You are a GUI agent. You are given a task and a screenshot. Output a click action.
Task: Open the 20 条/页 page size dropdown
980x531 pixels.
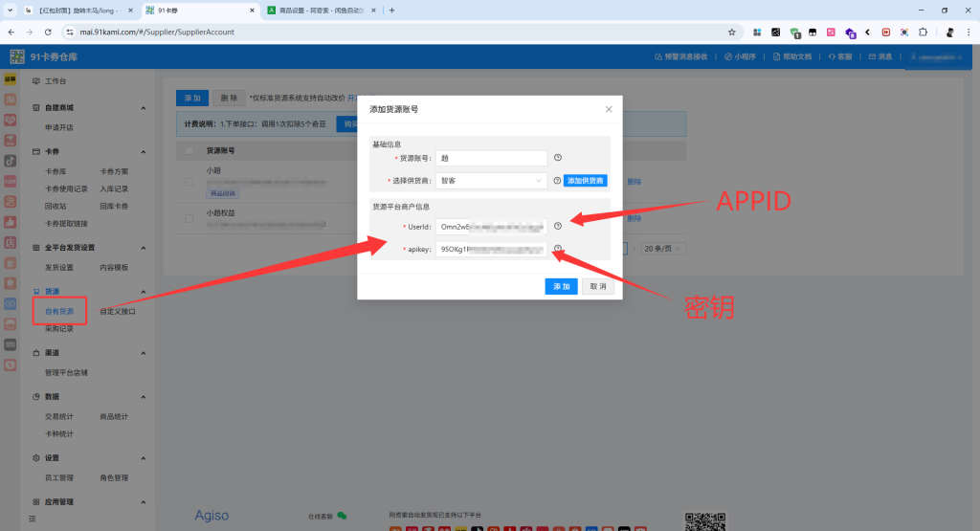[663, 249]
